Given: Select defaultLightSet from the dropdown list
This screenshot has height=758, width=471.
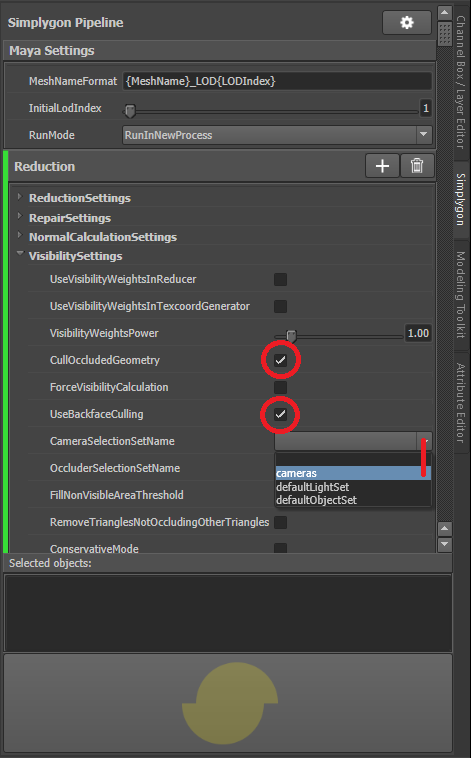Looking at the screenshot, I should (x=353, y=487).
